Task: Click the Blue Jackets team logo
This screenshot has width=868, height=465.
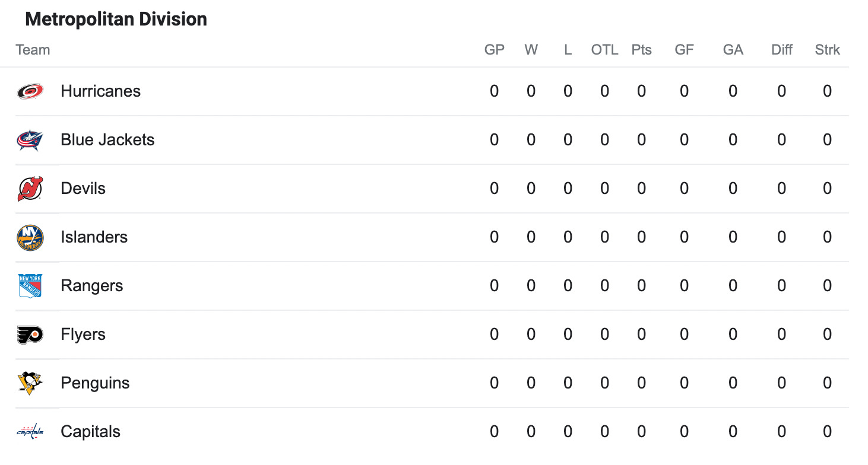Action: pyautogui.click(x=30, y=140)
